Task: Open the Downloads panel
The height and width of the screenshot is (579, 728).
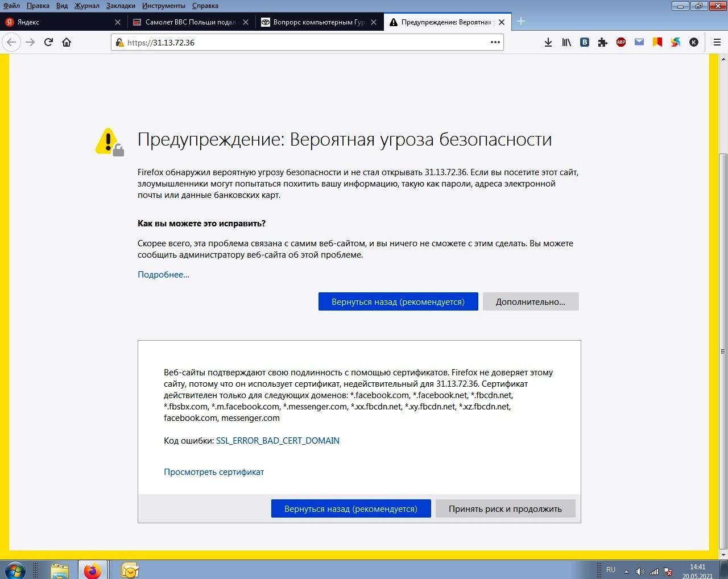Action: [x=548, y=42]
